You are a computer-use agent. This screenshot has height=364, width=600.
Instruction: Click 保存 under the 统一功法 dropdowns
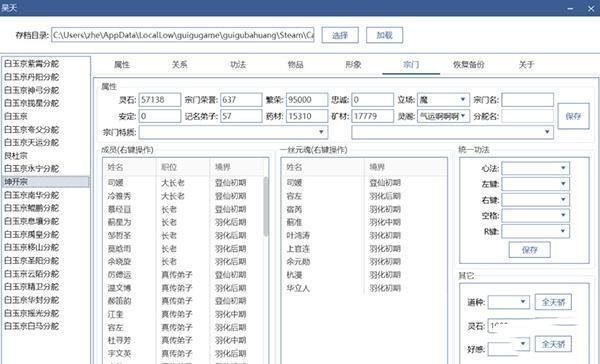(530, 250)
